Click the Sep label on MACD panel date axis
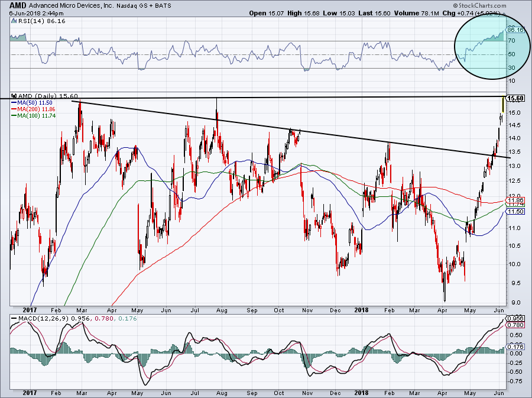This screenshot has height=398, width=532. tap(252, 393)
